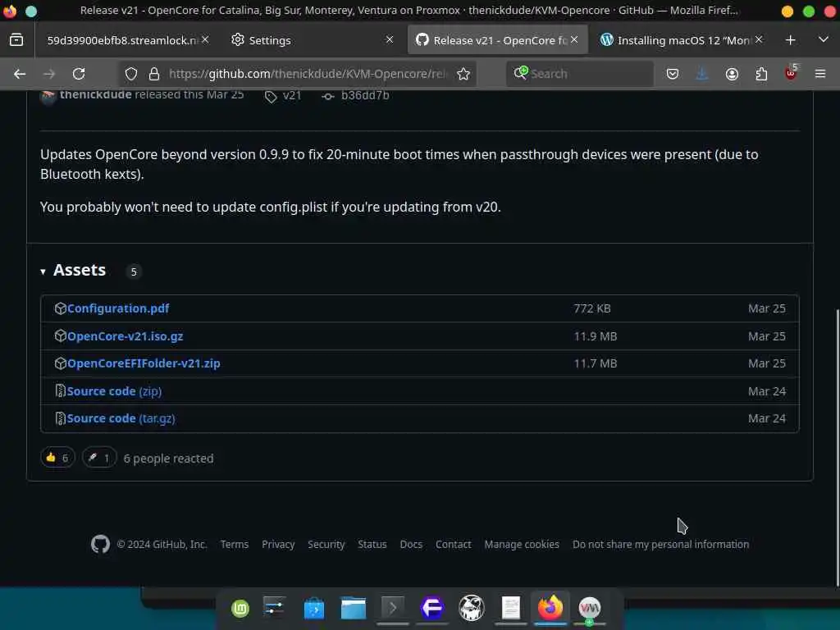Click the page vertical scrollbar

click(837, 448)
